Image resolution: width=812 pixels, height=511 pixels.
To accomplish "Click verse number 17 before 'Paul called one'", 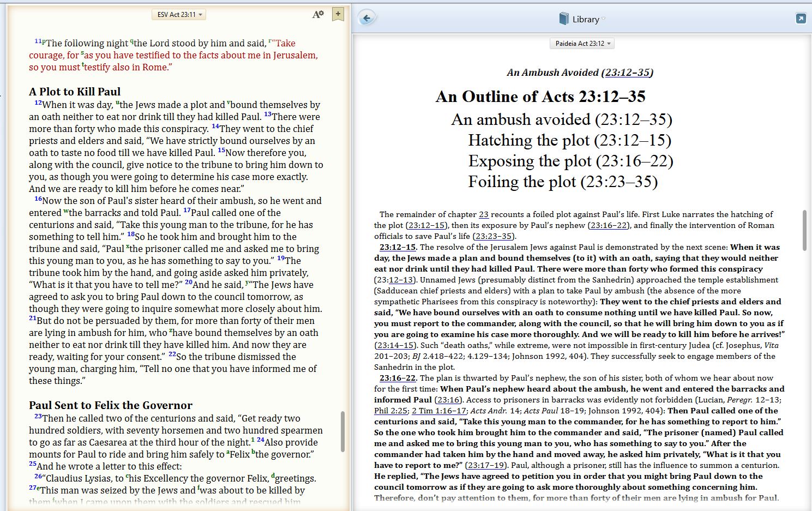I will pos(187,211).
